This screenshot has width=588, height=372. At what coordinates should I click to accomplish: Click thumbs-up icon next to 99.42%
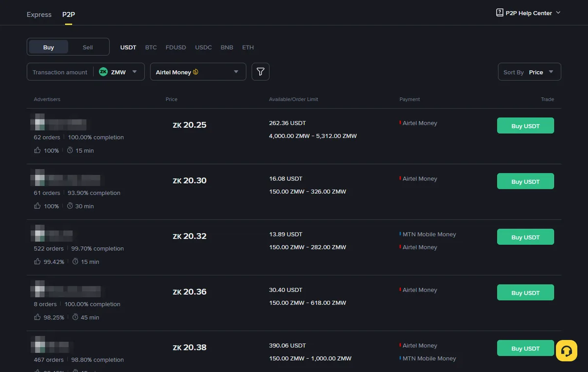pyautogui.click(x=37, y=261)
